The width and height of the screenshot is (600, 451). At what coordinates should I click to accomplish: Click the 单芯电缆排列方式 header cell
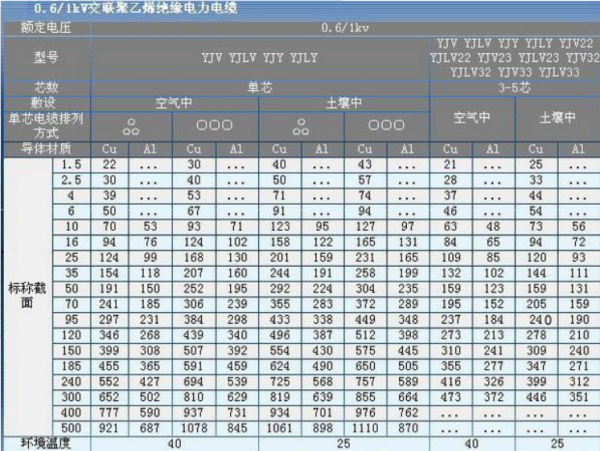pos(46,126)
